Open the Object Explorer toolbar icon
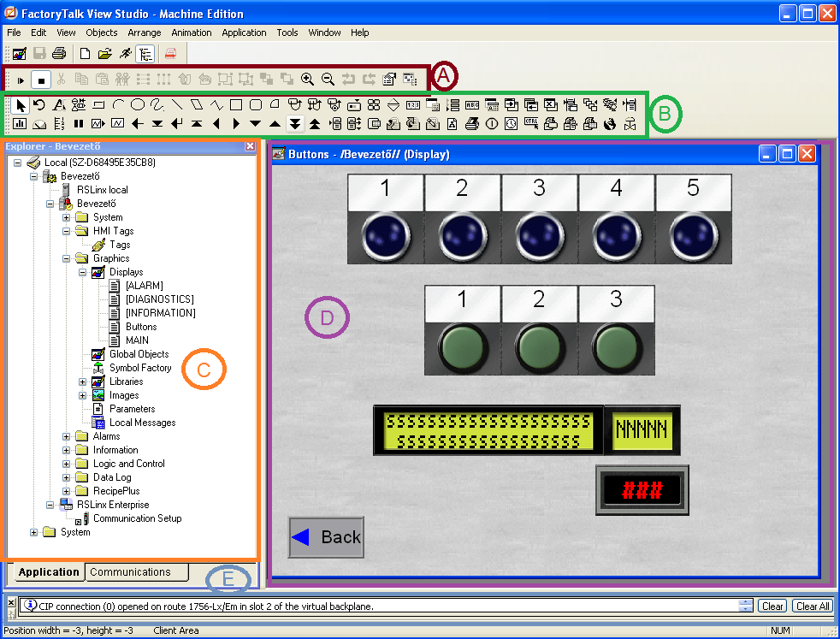 point(410,80)
